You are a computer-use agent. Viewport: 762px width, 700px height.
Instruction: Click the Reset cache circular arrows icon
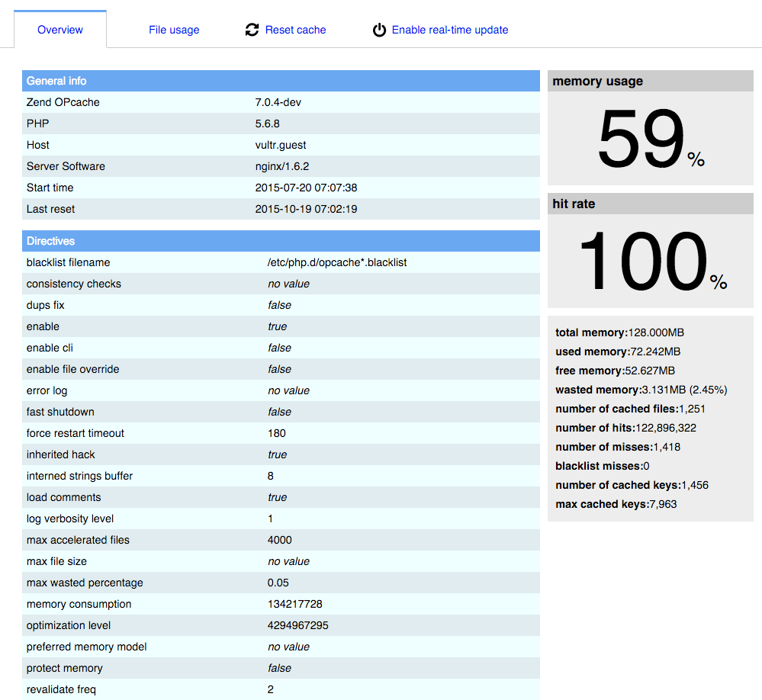click(252, 30)
